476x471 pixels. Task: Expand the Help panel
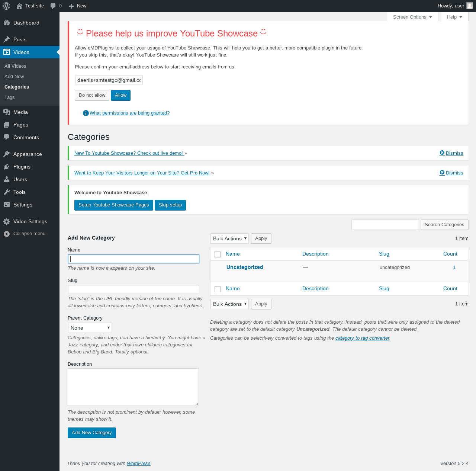(454, 17)
